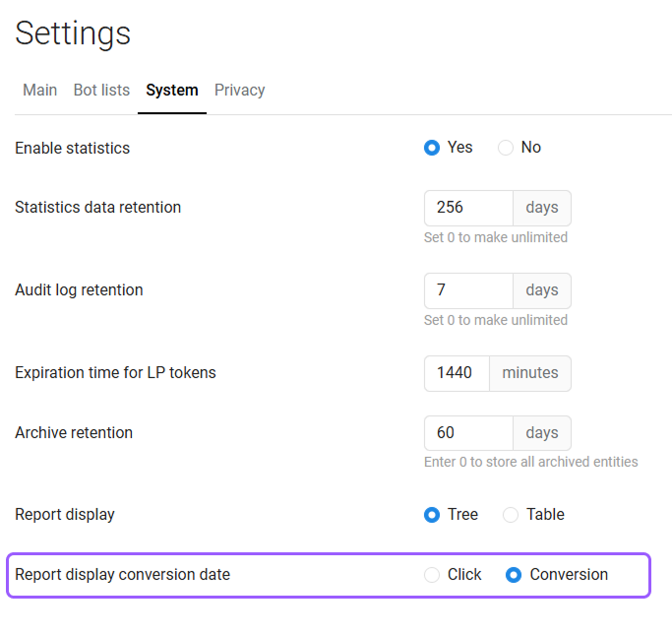Click the days unit beside Archive retention
This screenshot has height=635, width=672.
coord(541,433)
